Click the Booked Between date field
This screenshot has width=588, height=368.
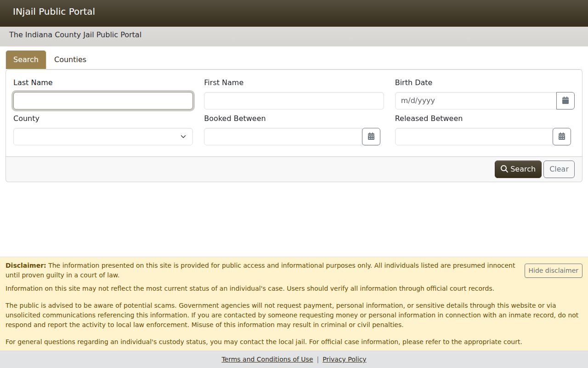click(x=283, y=137)
